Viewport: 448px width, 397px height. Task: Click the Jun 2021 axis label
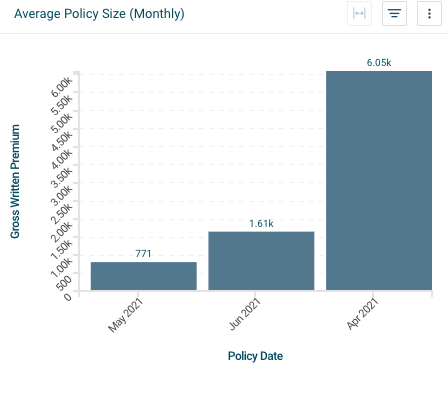(245, 314)
